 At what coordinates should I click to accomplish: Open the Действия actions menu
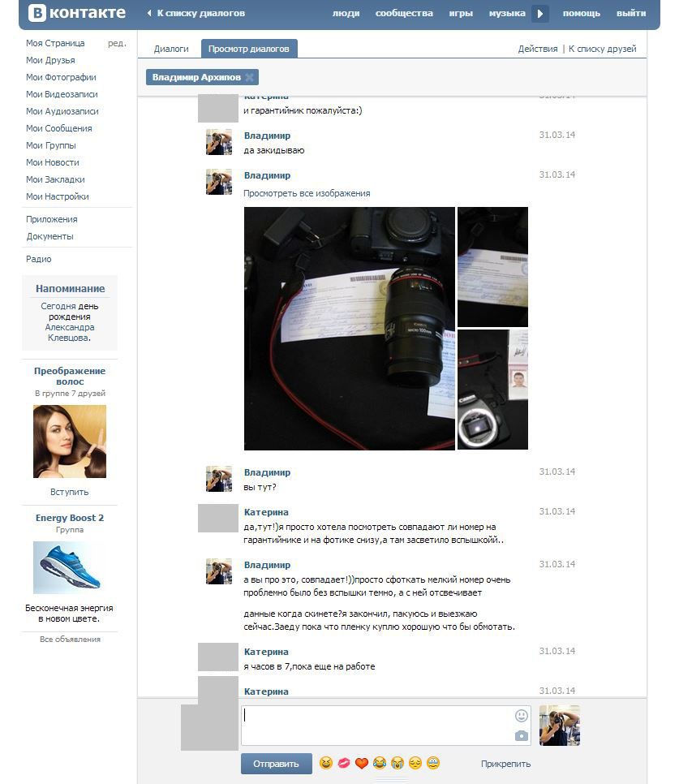(x=538, y=49)
